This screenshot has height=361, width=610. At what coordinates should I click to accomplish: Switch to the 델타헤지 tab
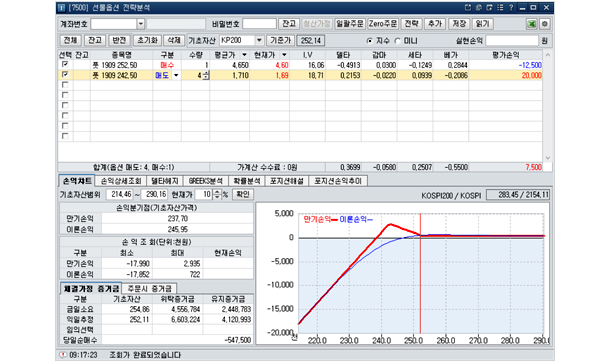[x=165, y=181]
